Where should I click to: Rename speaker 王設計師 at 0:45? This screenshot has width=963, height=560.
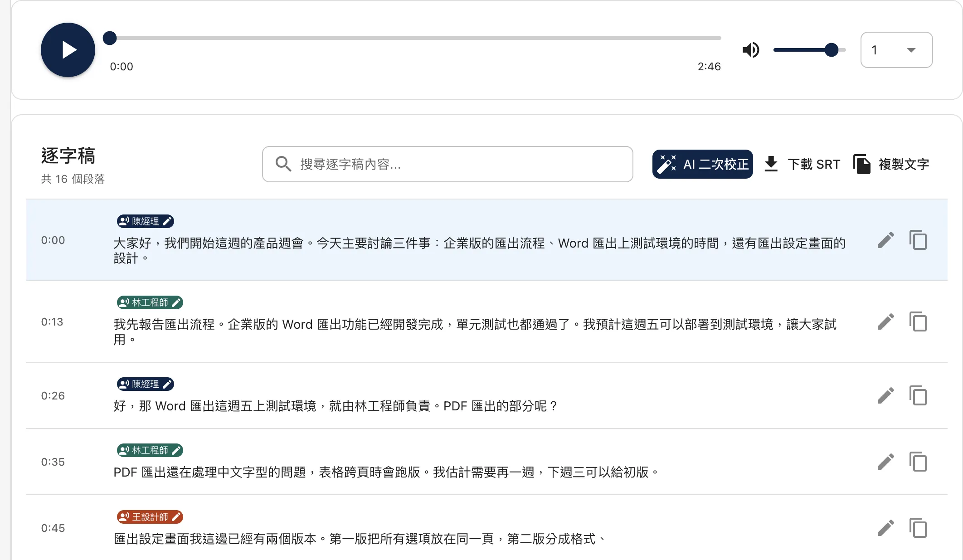pos(150,517)
